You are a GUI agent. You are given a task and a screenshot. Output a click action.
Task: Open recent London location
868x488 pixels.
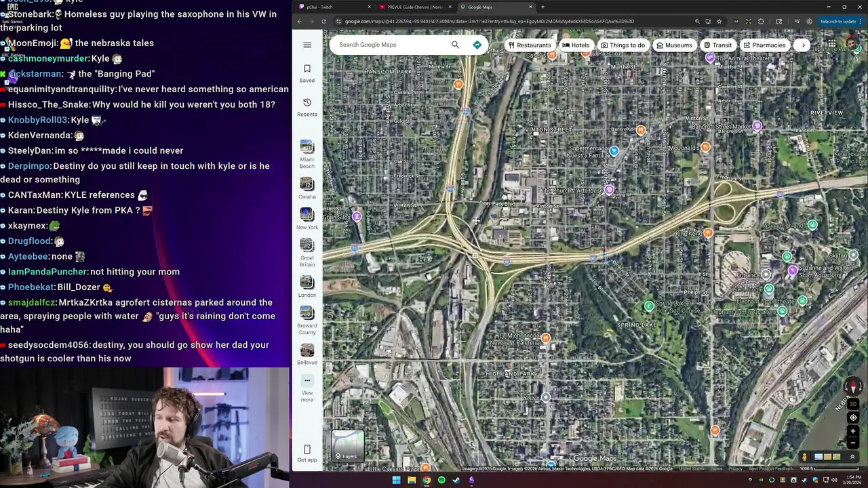(x=307, y=287)
